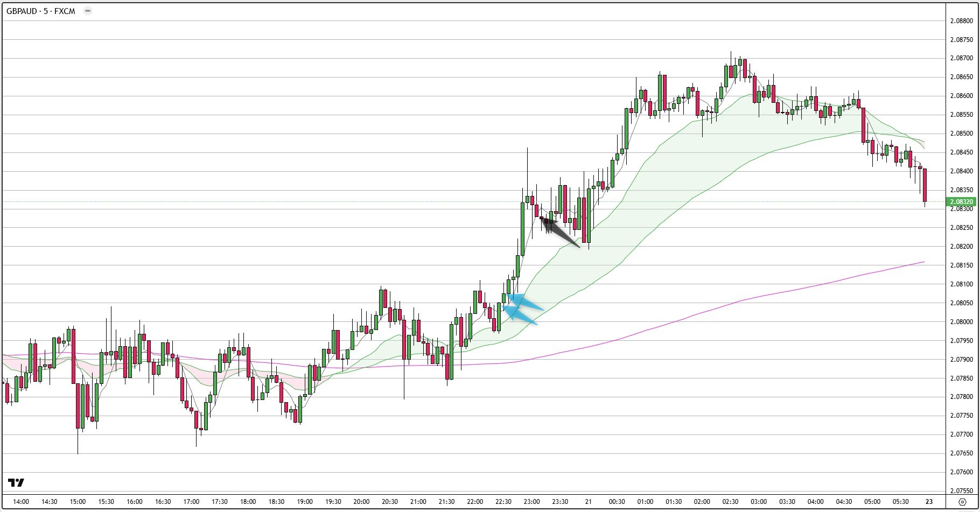The width and height of the screenshot is (980, 512).
Task: Click the 2.07850 price axis label
Action: click(961, 378)
